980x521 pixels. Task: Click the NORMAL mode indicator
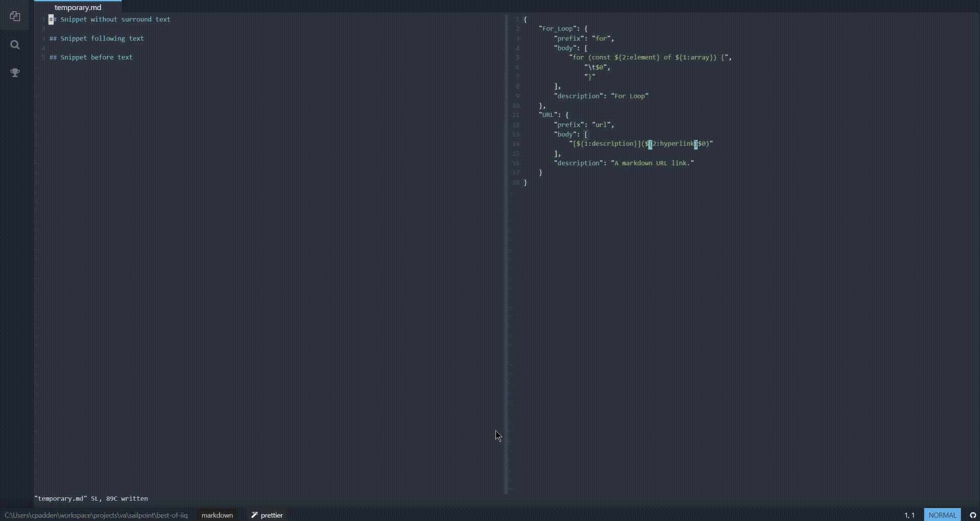[942, 515]
